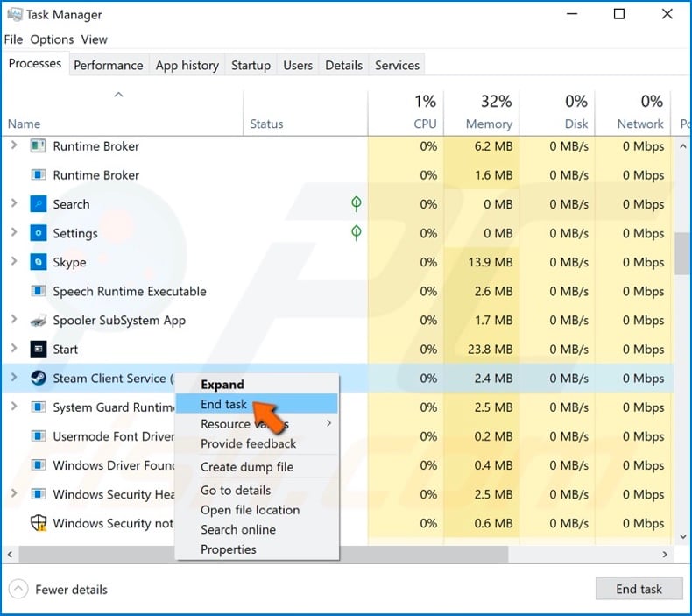Sort by the CPU column header

(x=406, y=113)
